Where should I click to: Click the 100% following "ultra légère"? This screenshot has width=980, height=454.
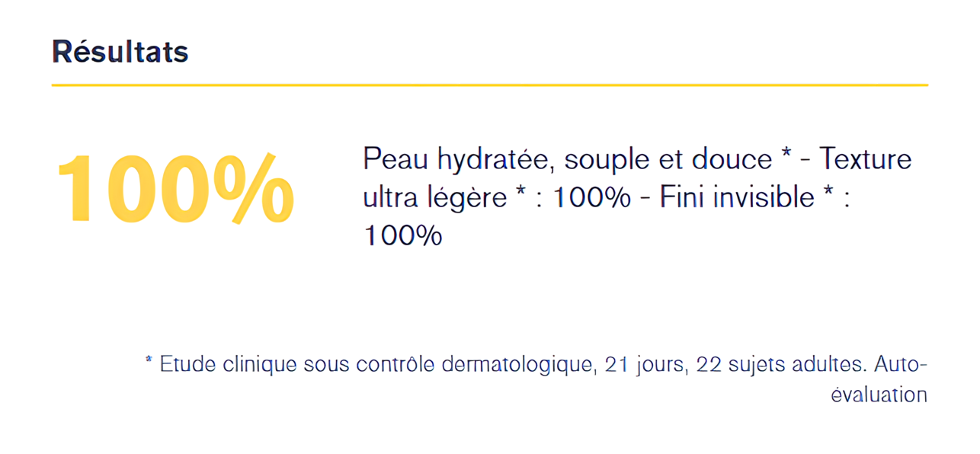point(591,198)
